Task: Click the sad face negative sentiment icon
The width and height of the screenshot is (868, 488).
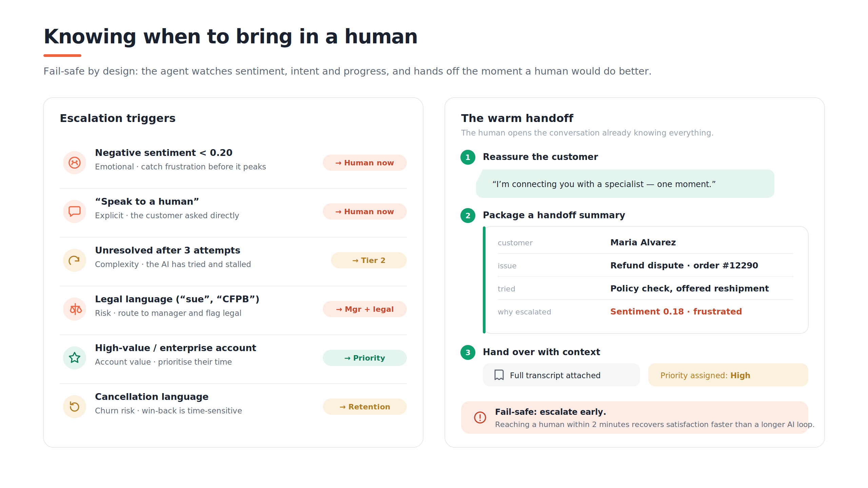Action: coord(75,163)
